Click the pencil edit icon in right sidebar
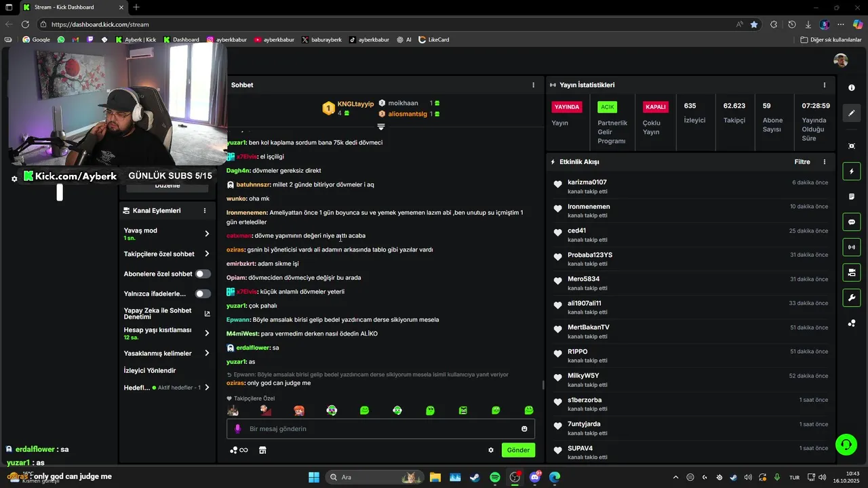 point(852,113)
